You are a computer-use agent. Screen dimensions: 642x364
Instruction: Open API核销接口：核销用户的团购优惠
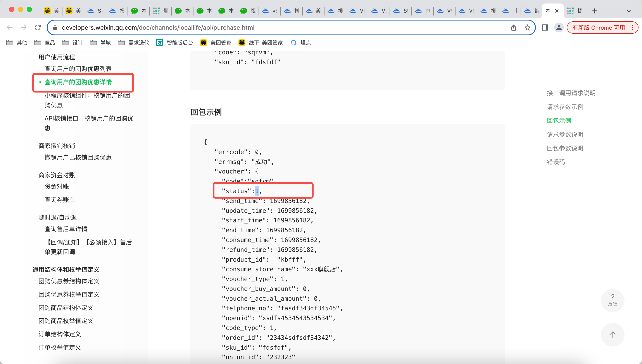89,123
